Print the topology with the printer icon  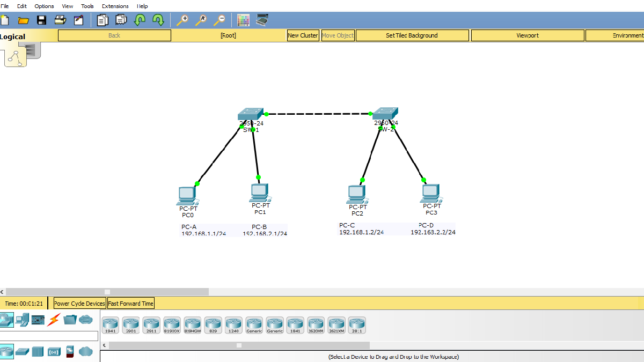click(60, 20)
